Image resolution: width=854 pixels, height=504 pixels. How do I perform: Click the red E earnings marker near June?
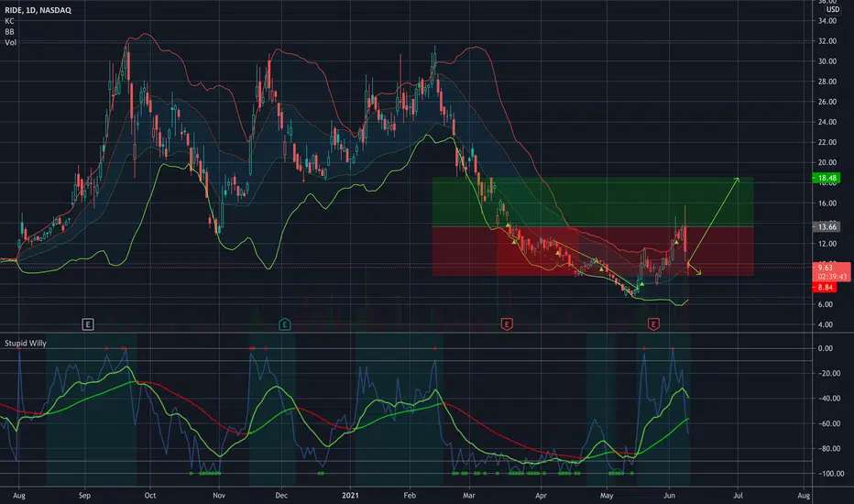(653, 324)
